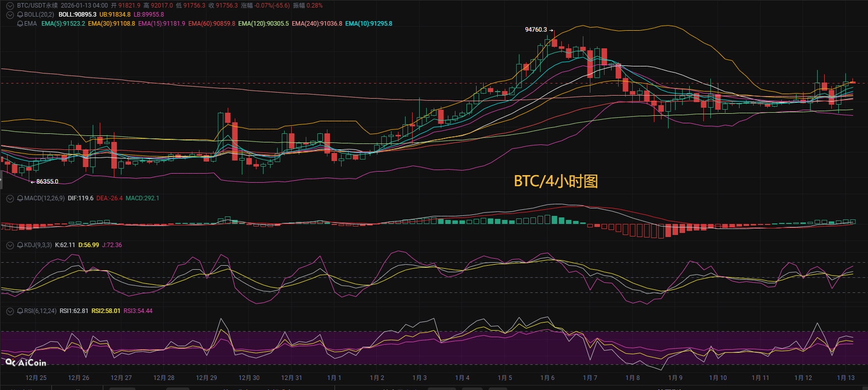Open MACD(12,26,9) indicator settings label
Image resolution: width=868 pixels, height=390 pixels.
(44, 198)
